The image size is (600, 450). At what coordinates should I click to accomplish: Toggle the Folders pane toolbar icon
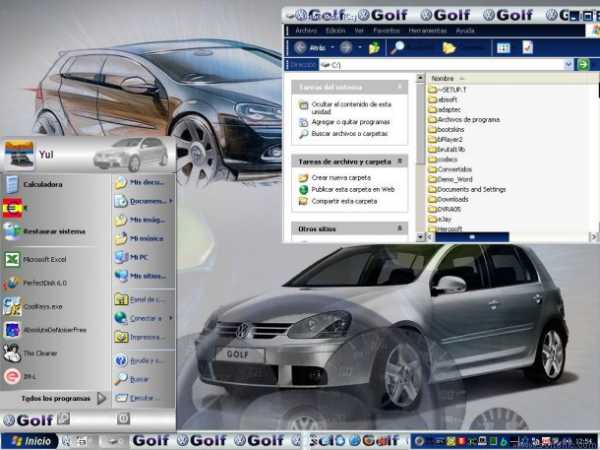click(x=449, y=47)
